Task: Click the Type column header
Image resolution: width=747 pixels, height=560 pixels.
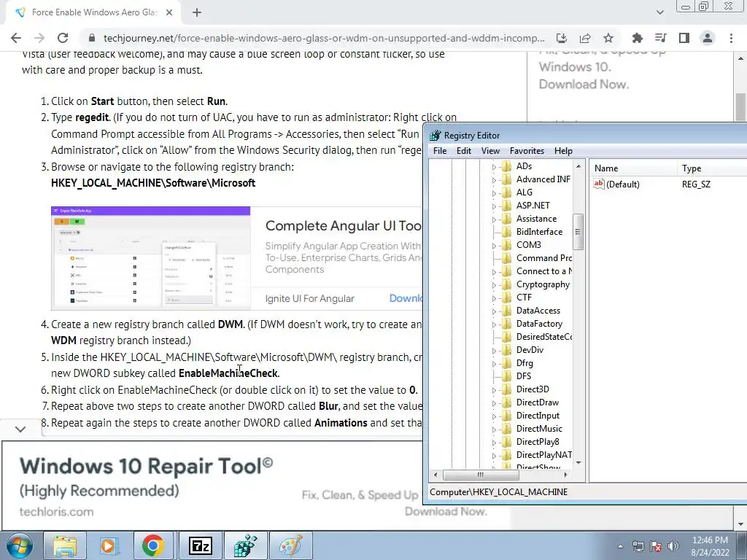Action: point(712,168)
